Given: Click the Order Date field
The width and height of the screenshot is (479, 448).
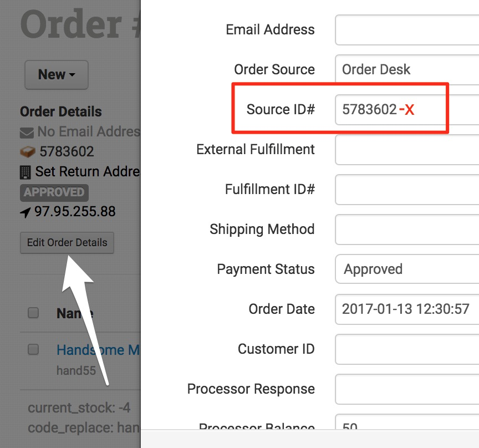Looking at the screenshot, I should (407, 309).
